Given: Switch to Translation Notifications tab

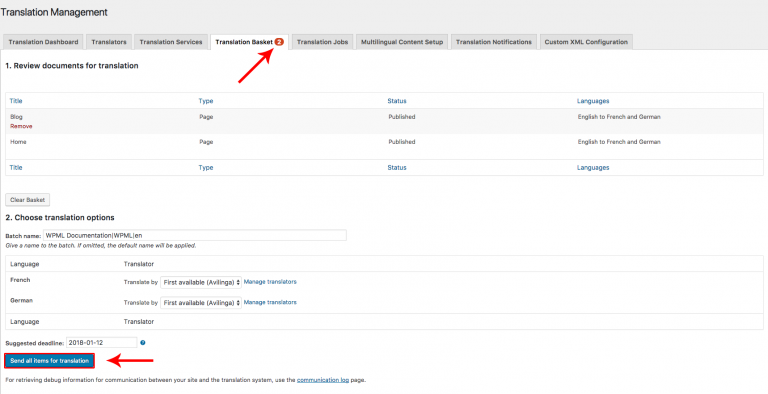Looking at the screenshot, I should [x=494, y=42].
